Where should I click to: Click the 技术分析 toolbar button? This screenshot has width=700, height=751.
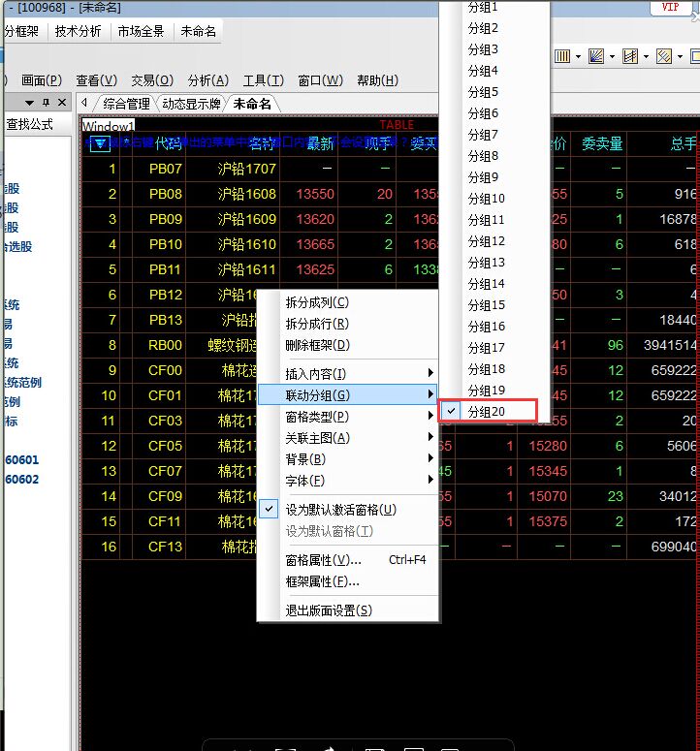(x=79, y=31)
